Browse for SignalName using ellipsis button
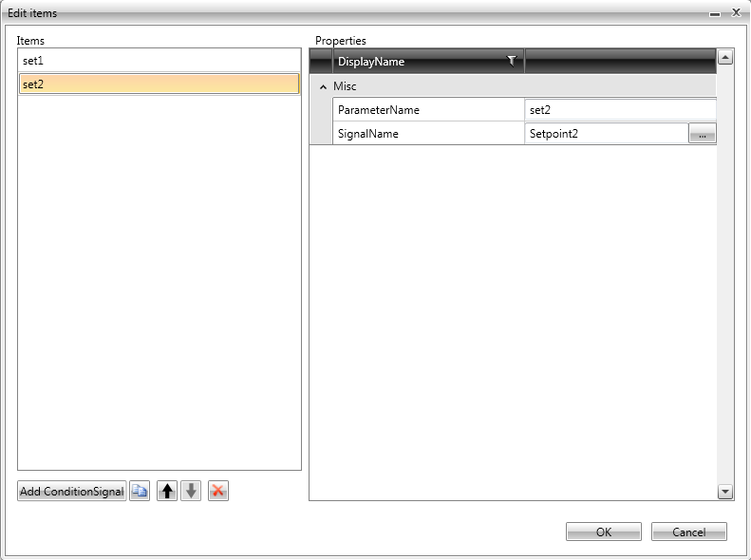 click(x=702, y=134)
